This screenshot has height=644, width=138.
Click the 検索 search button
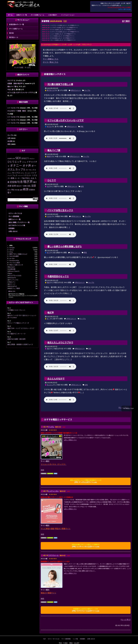coord(36,199)
